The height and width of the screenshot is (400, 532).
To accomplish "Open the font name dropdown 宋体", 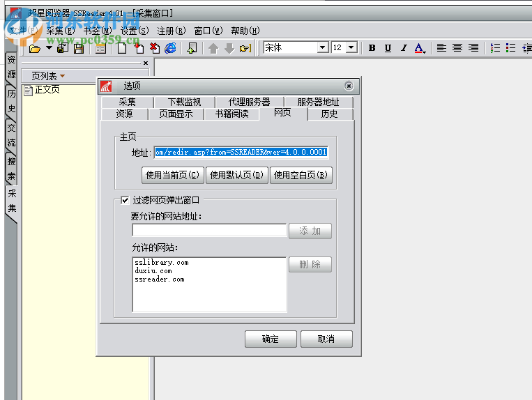I will (323, 47).
